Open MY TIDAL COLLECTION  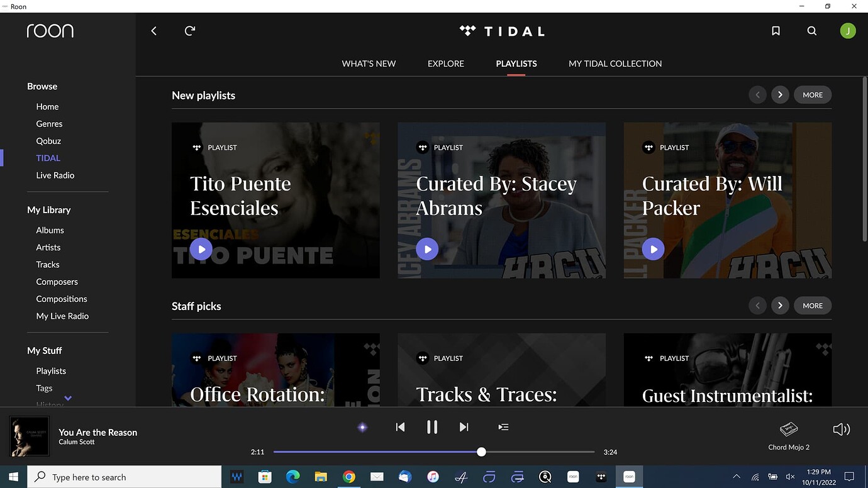[x=615, y=63]
